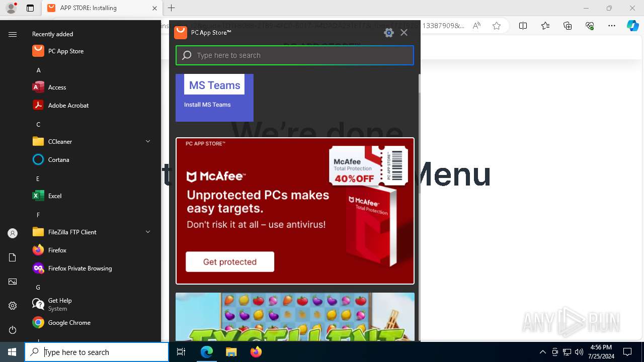The height and width of the screenshot is (362, 644).
Task: Click the taskbar search box
Action: click(x=97, y=352)
